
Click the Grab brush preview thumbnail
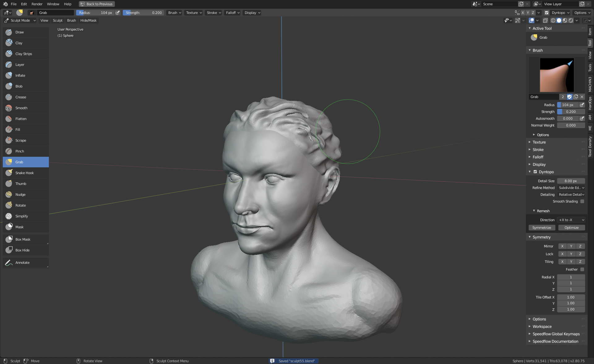(x=557, y=75)
